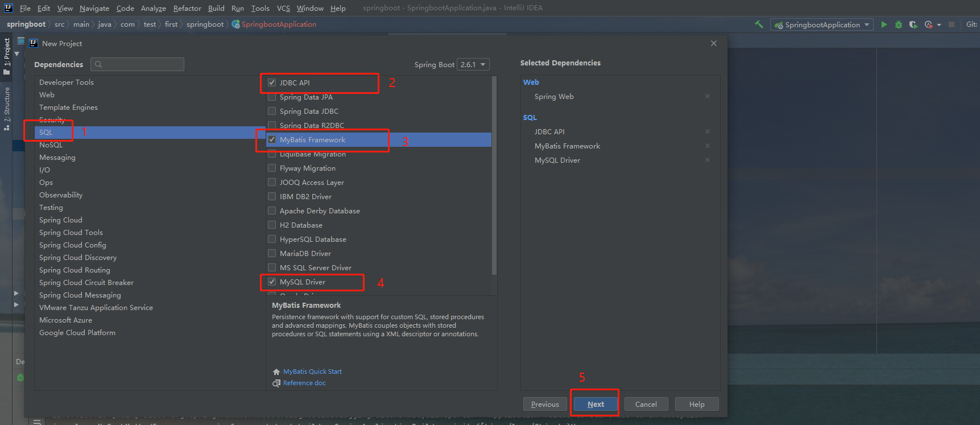The width and height of the screenshot is (980, 425).
Task: Click the IntelliJ IDEA logo in title bar
Action: (8, 8)
